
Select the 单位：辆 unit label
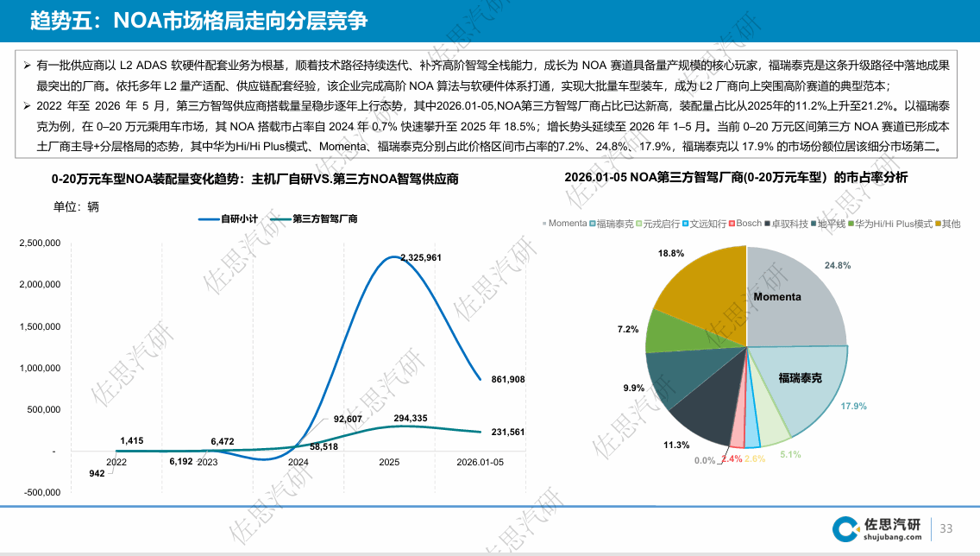76,207
